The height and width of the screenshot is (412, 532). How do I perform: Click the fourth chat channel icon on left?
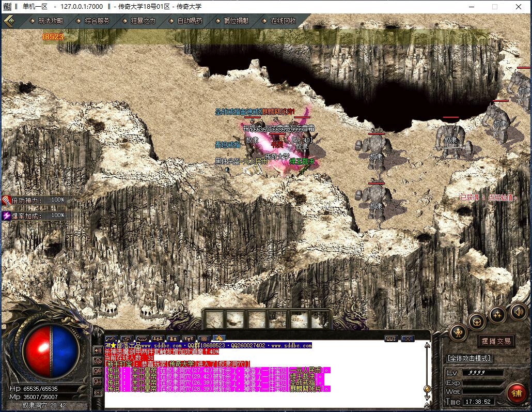(x=98, y=382)
